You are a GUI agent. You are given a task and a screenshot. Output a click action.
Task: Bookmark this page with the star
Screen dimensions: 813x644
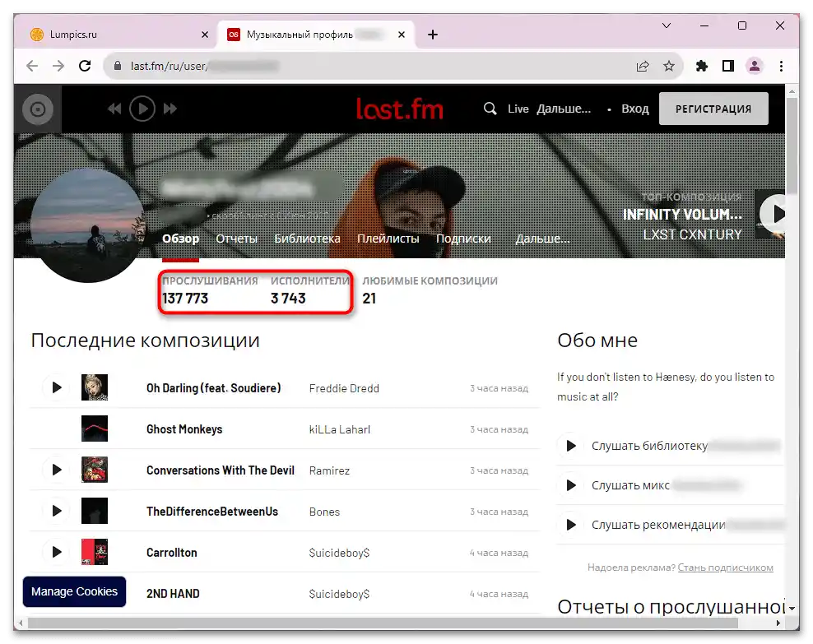coord(669,66)
